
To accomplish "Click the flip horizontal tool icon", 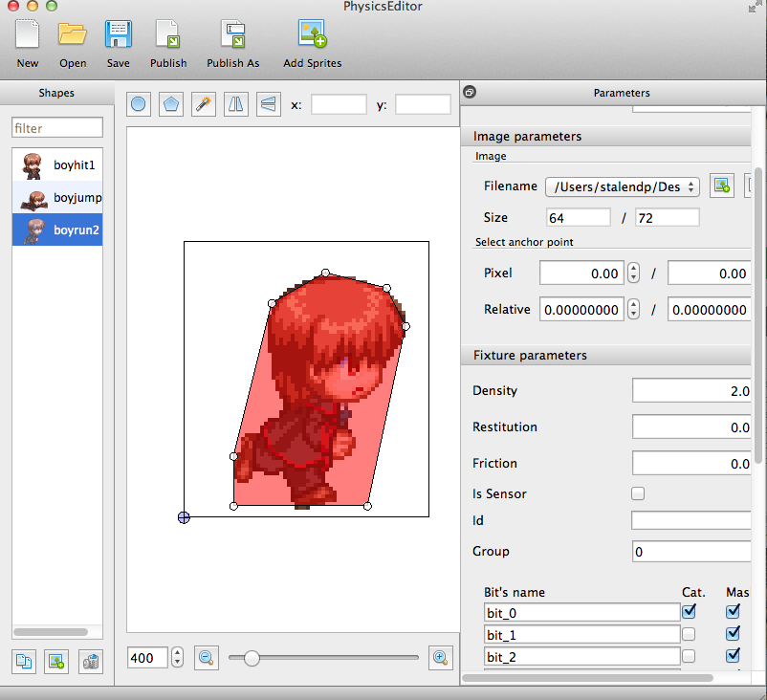I will point(235,104).
